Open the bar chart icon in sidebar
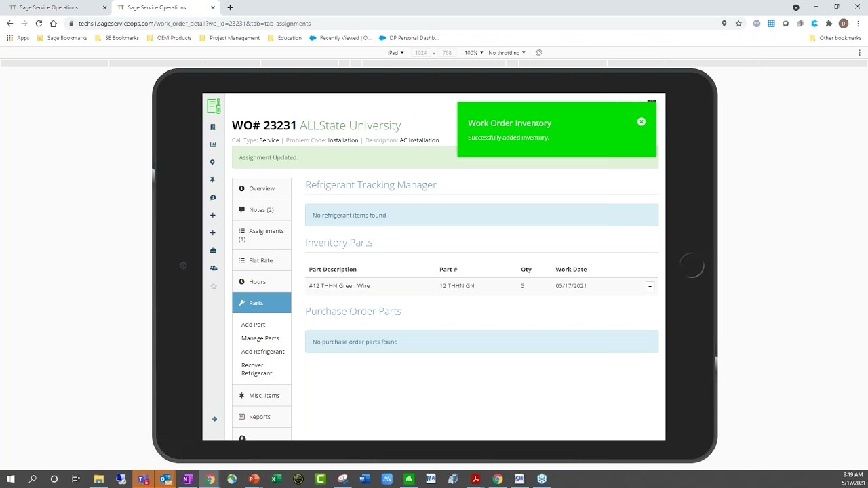Viewport: 868px width, 488px height. tap(213, 144)
